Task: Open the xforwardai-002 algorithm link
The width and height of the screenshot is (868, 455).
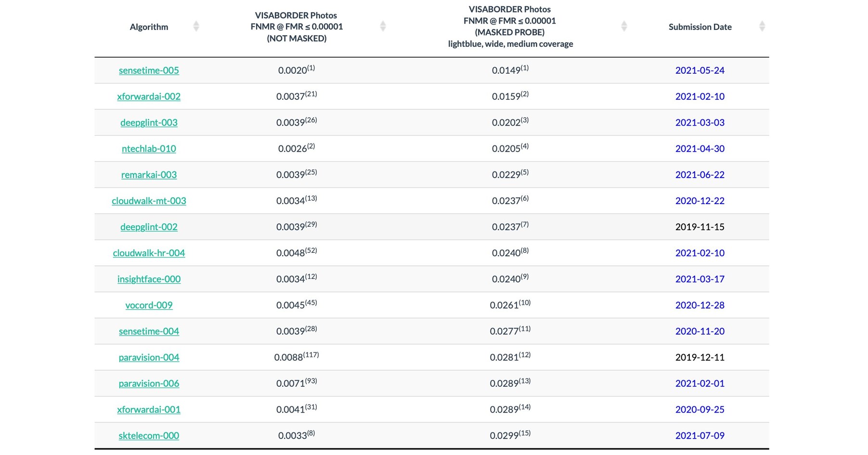Action: click(x=149, y=96)
